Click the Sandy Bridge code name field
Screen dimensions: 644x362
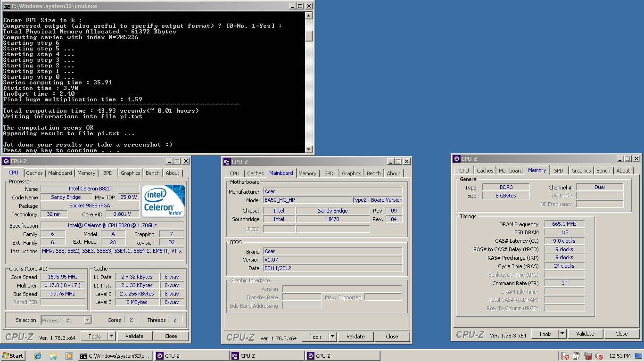tap(66, 197)
